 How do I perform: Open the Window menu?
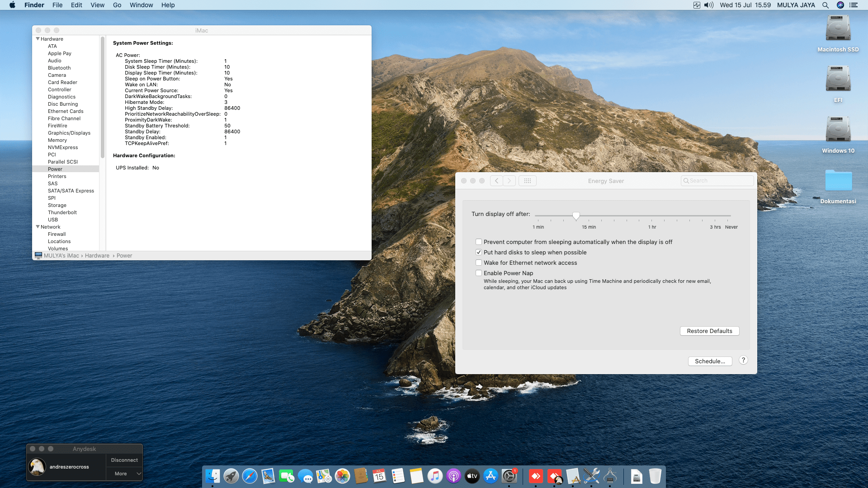click(x=141, y=5)
